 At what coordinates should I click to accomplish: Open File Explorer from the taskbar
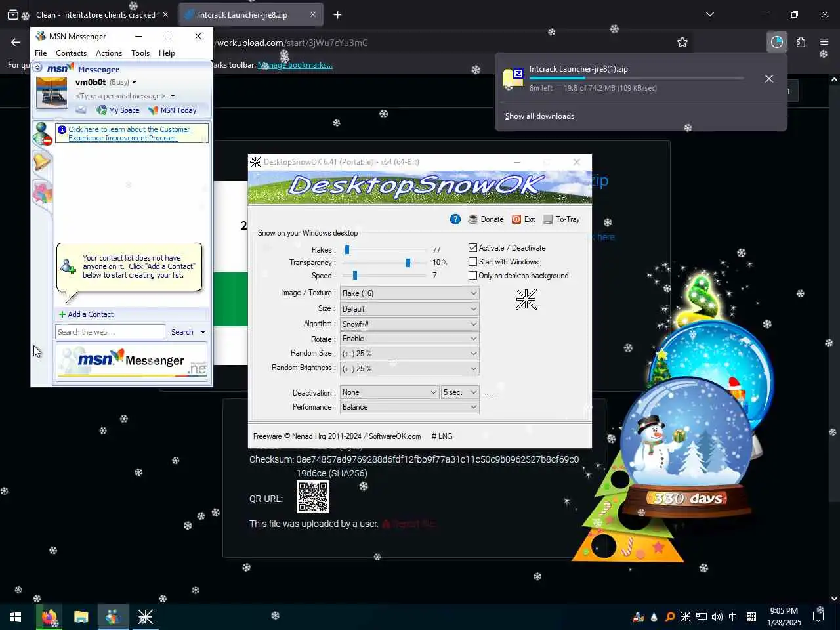point(81,617)
